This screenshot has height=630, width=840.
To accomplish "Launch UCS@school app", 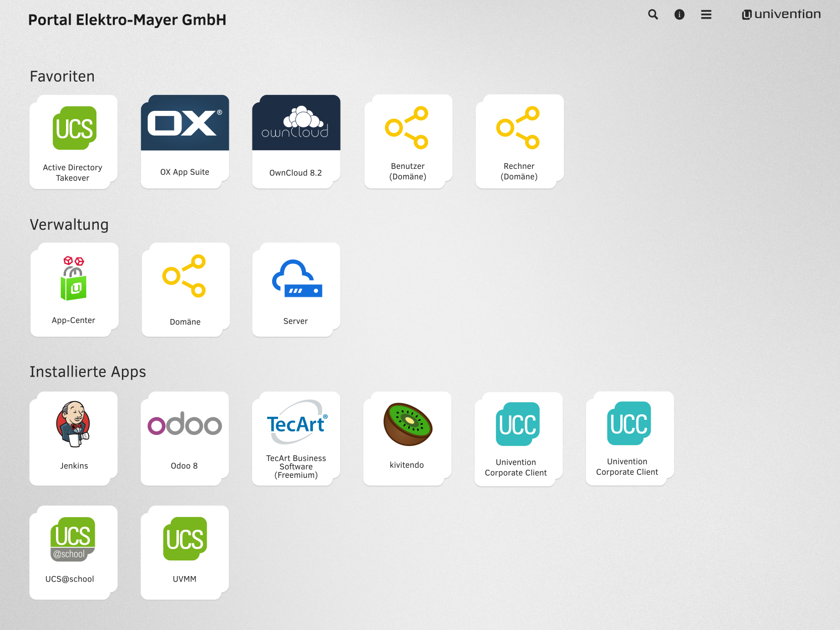I will pyautogui.click(x=74, y=552).
